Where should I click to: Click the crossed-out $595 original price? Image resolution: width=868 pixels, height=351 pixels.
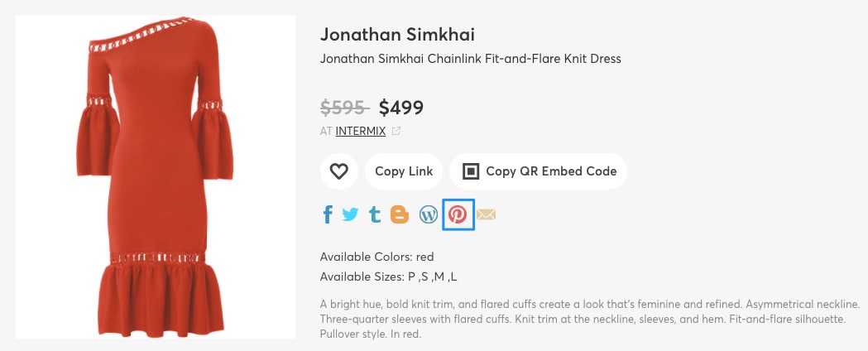click(x=343, y=107)
